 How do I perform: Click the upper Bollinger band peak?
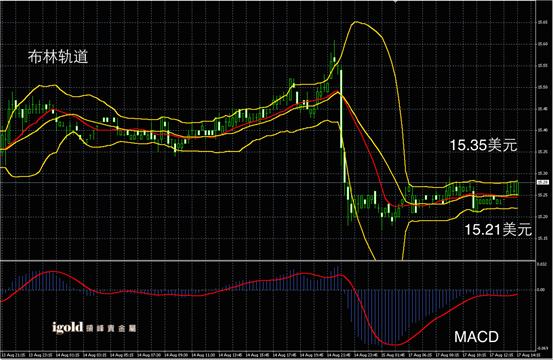(356, 22)
